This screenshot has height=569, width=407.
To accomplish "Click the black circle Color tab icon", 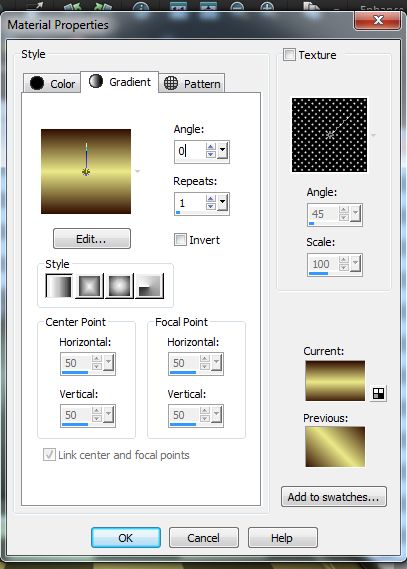I will click(37, 83).
